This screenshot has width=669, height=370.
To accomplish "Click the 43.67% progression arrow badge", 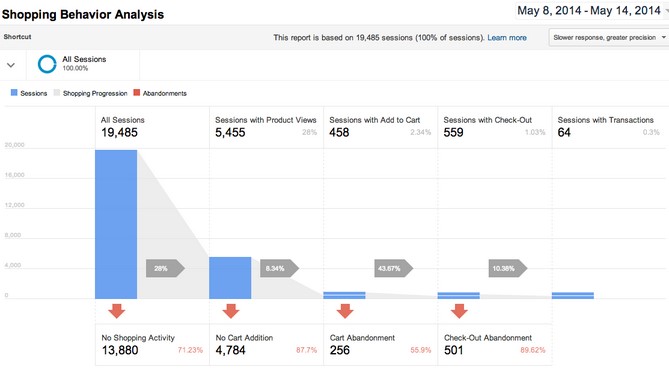I will coord(393,268).
